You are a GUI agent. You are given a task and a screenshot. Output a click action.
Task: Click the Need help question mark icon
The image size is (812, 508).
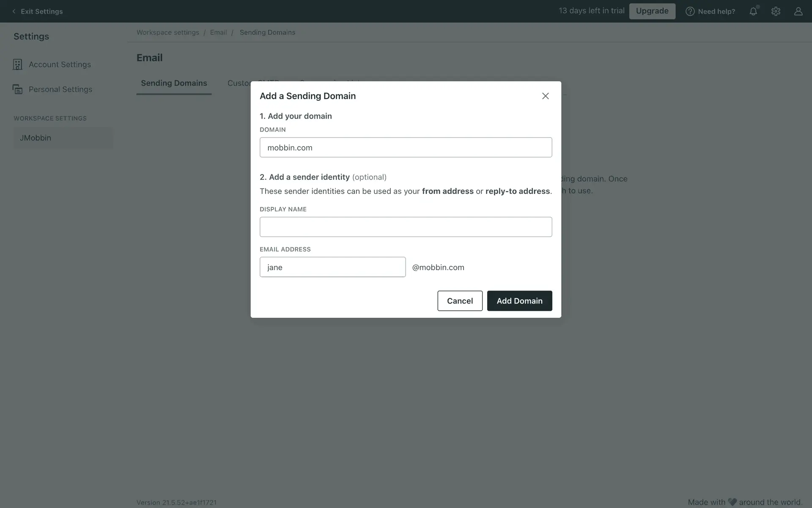pos(690,11)
